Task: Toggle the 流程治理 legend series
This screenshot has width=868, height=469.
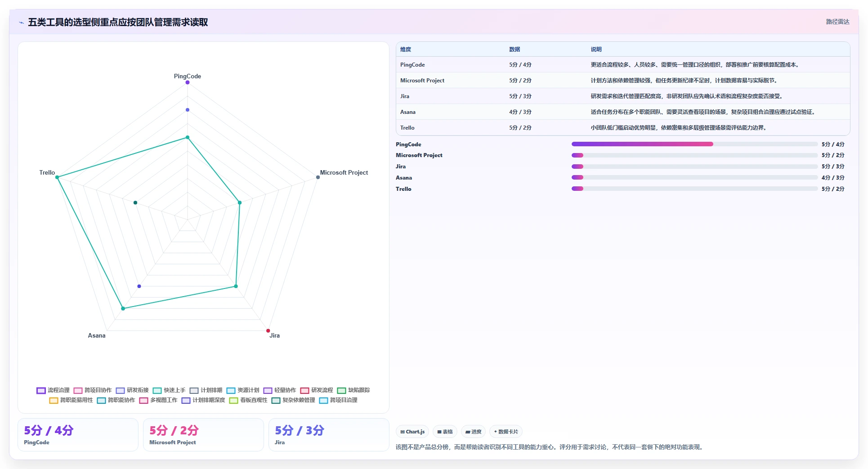Action: [x=53, y=390]
